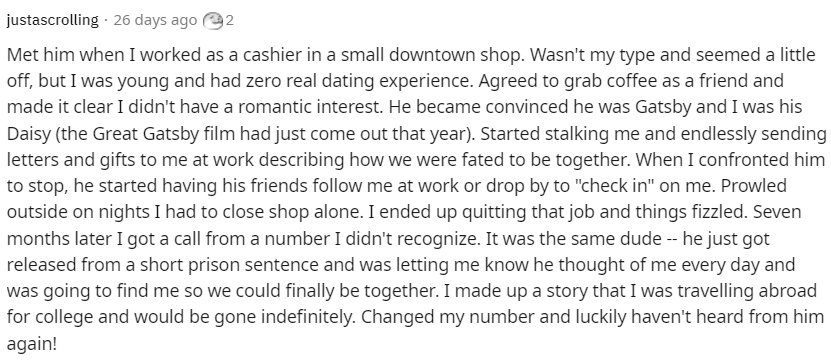Click the phrase 'Seven' ending that line
The image size is (831, 362).
coord(777,212)
